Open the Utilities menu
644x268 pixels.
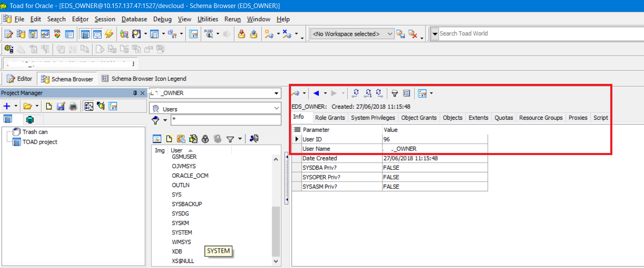point(207,19)
